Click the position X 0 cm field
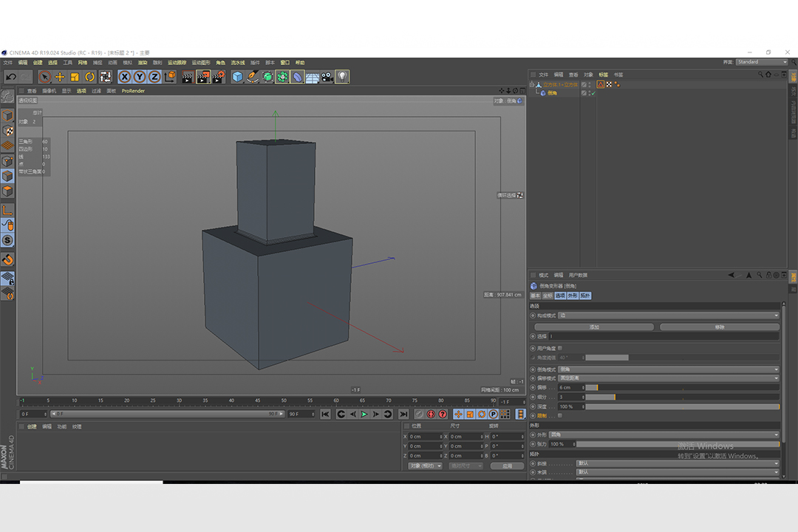The width and height of the screenshot is (798, 532). click(425, 437)
